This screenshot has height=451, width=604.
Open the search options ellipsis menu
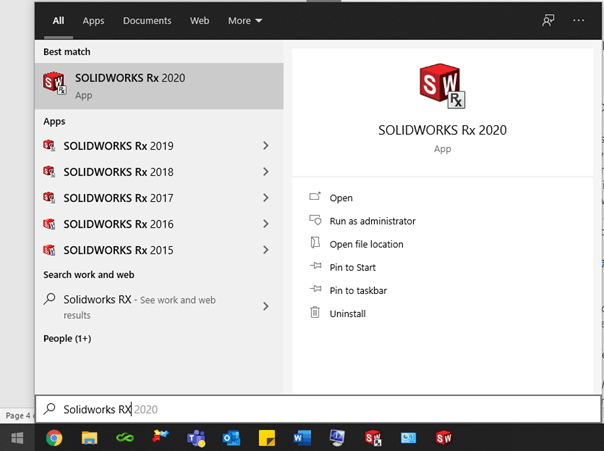pyautogui.click(x=579, y=20)
